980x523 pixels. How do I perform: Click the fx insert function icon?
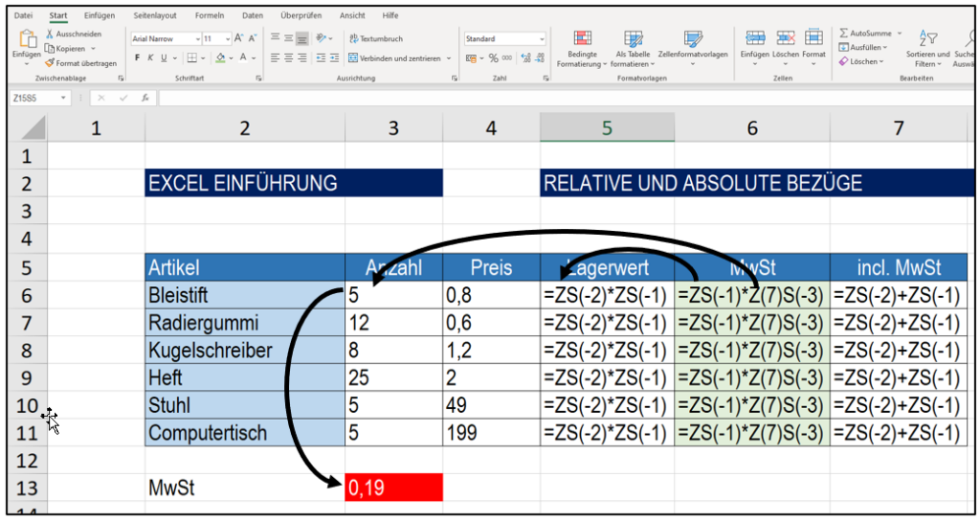point(145,99)
